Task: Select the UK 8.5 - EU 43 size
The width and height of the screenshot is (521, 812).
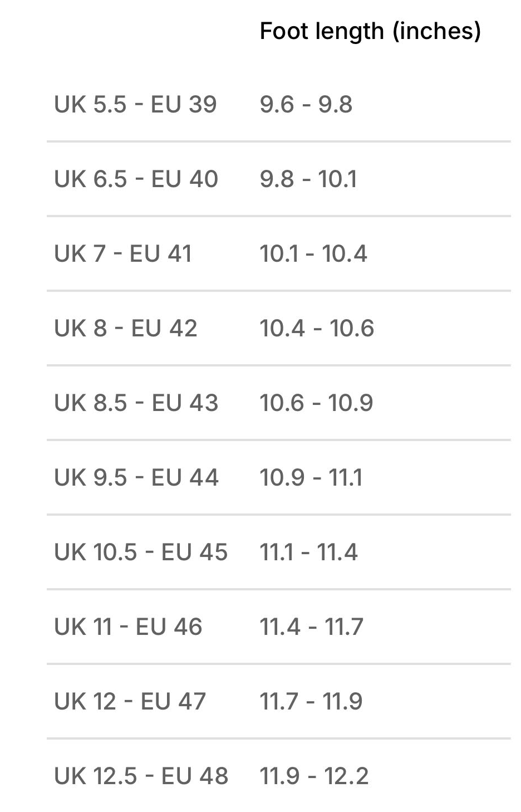Action: (136, 403)
